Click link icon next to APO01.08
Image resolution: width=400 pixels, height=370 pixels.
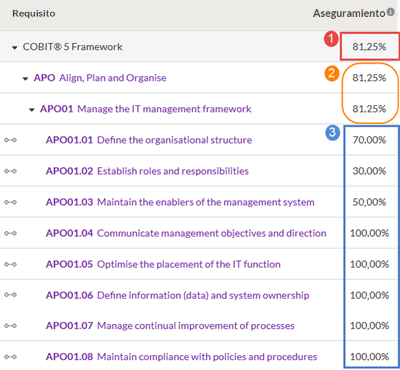(10, 357)
